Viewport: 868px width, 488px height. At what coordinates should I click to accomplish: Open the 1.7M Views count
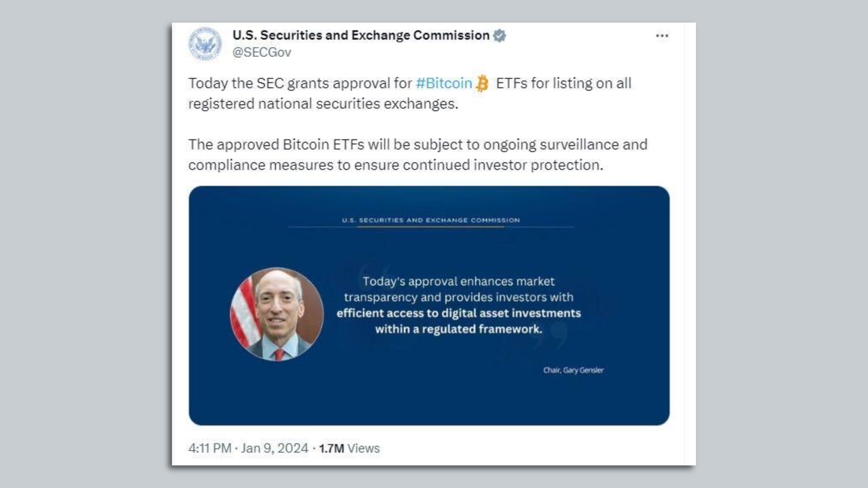tap(349, 448)
